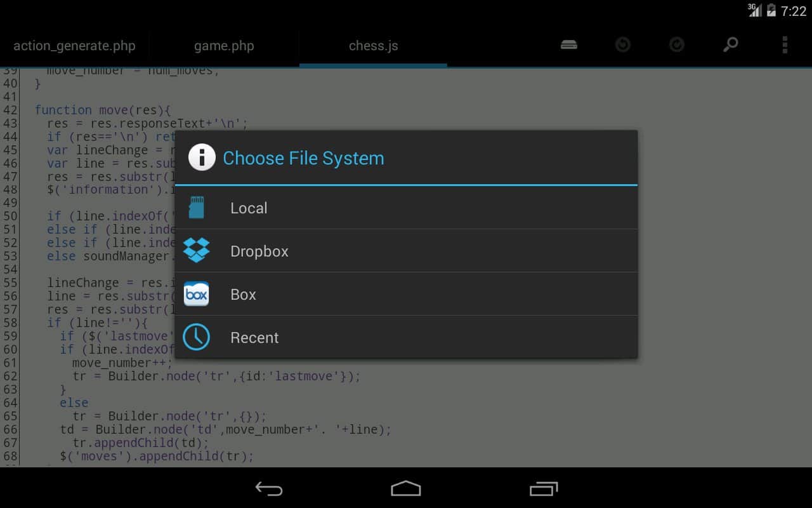Tap the info icon beside Choose File System
This screenshot has width=812, height=508.
click(x=202, y=157)
